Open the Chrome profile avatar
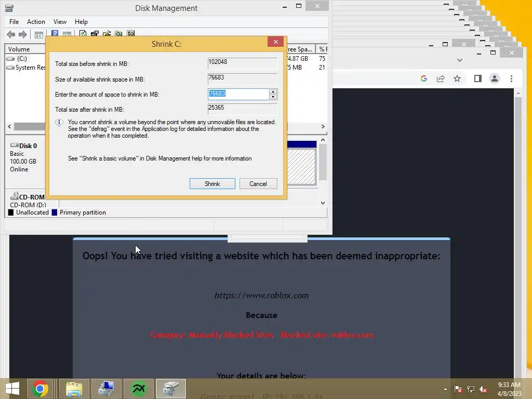Screen dimensions: 532x399 tap(495, 79)
